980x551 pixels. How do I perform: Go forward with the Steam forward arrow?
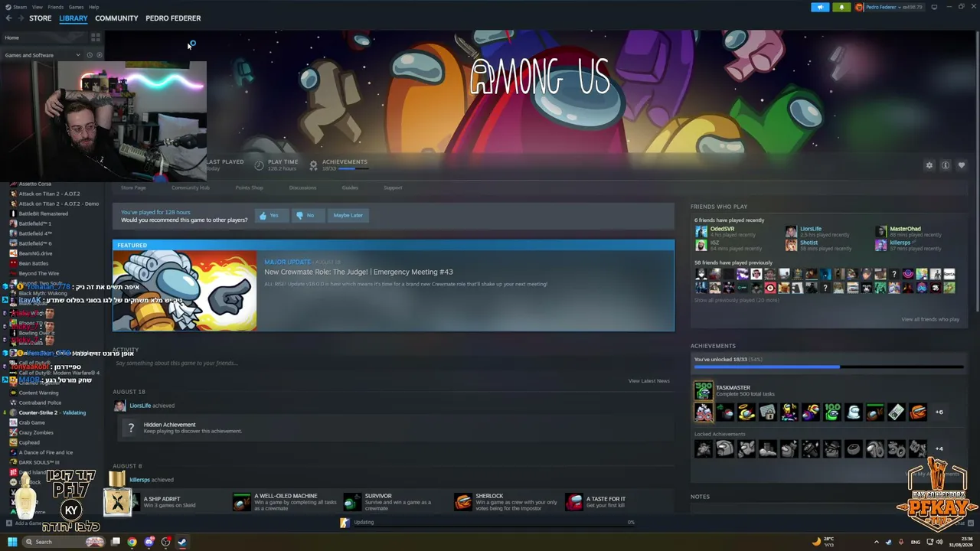click(x=20, y=18)
